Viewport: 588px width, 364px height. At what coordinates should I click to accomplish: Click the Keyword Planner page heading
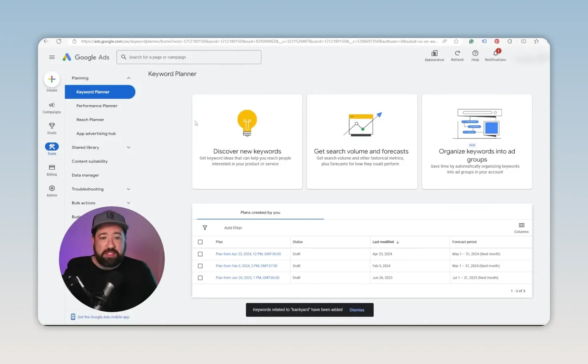pos(172,74)
